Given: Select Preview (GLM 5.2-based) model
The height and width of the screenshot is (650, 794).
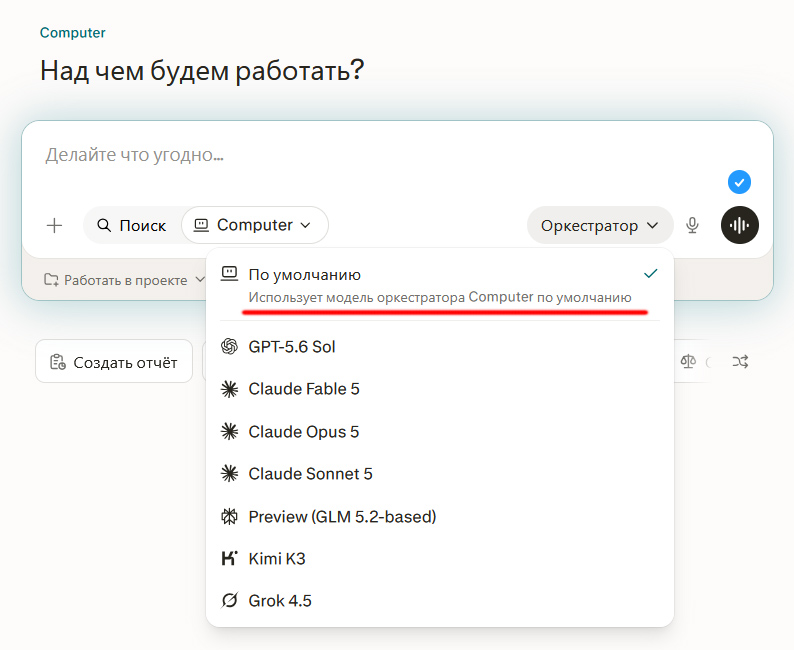Looking at the screenshot, I should coord(440,517).
